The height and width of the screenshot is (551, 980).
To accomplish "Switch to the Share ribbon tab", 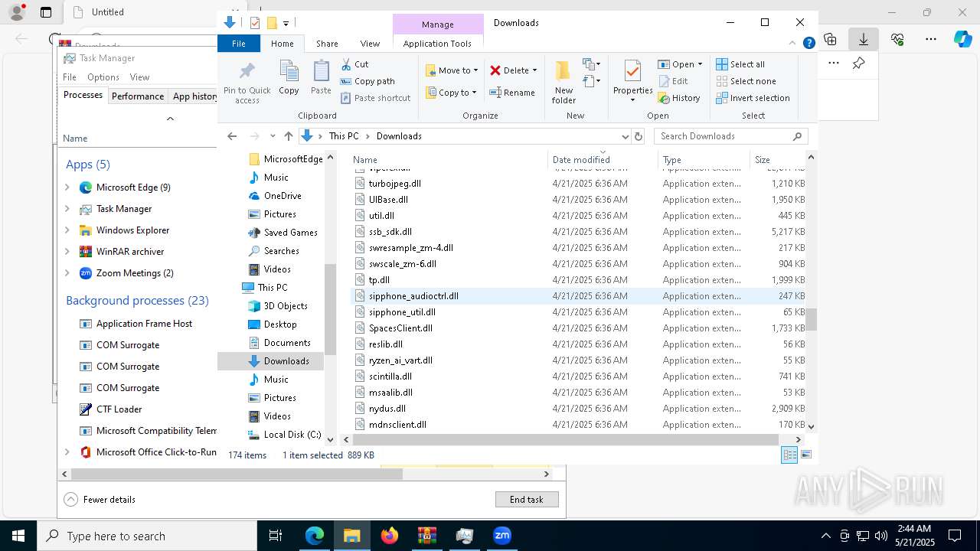I will click(327, 44).
